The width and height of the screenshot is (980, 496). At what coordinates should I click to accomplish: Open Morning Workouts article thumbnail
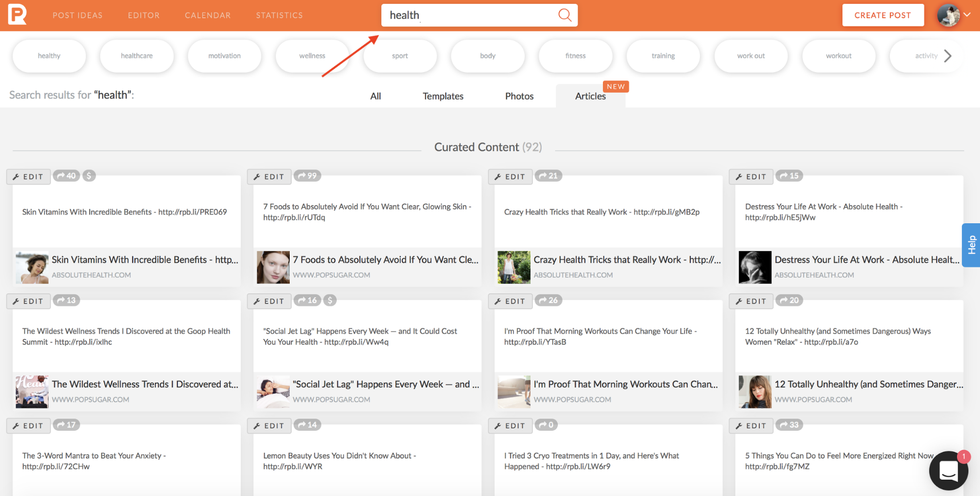click(514, 392)
